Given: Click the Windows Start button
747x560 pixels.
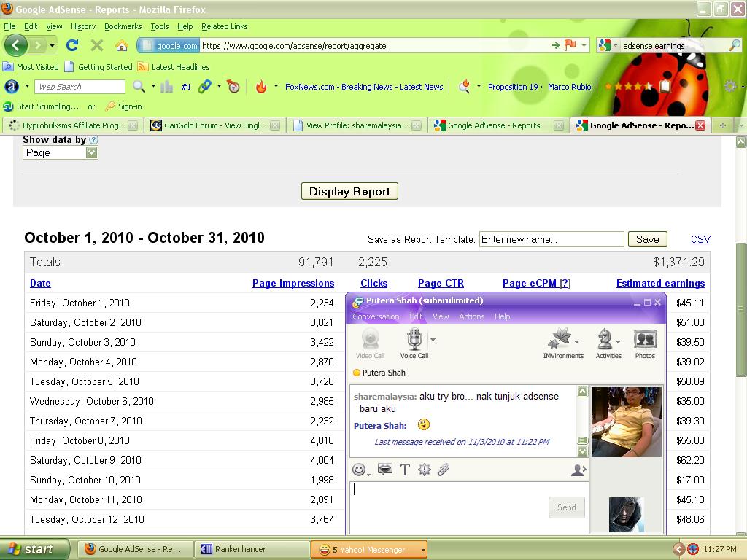Looking at the screenshot, I should tap(35, 549).
